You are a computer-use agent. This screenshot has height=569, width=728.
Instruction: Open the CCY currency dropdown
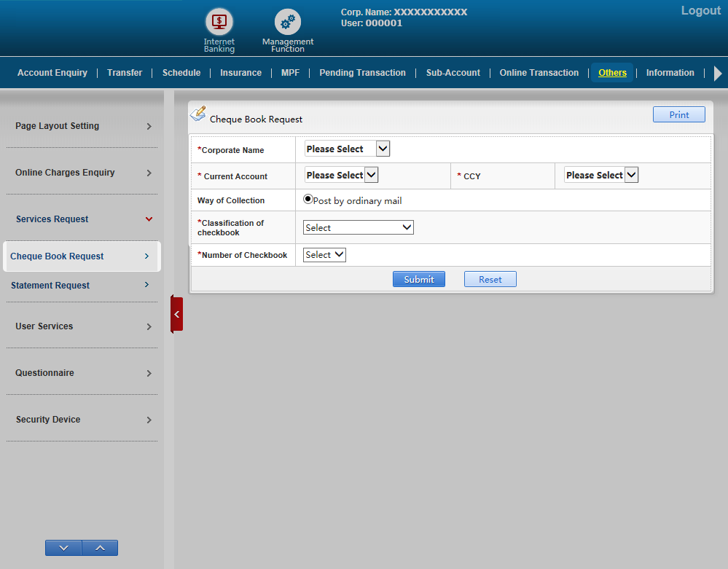pos(601,175)
